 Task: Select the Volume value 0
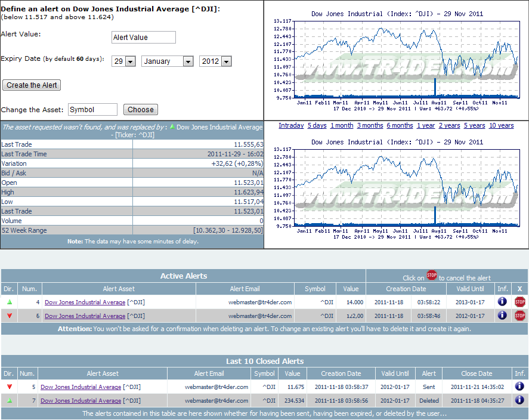[261, 221]
